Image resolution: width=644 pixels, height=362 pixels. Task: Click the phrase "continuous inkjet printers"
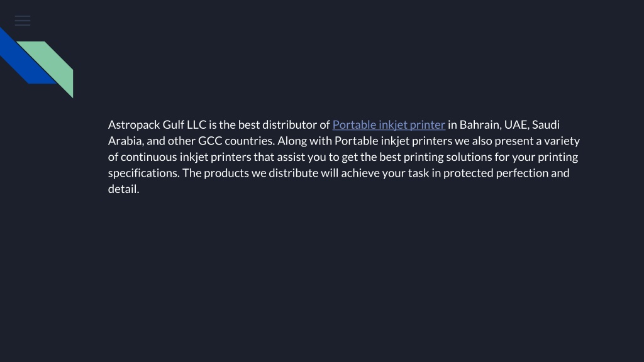coord(186,156)
